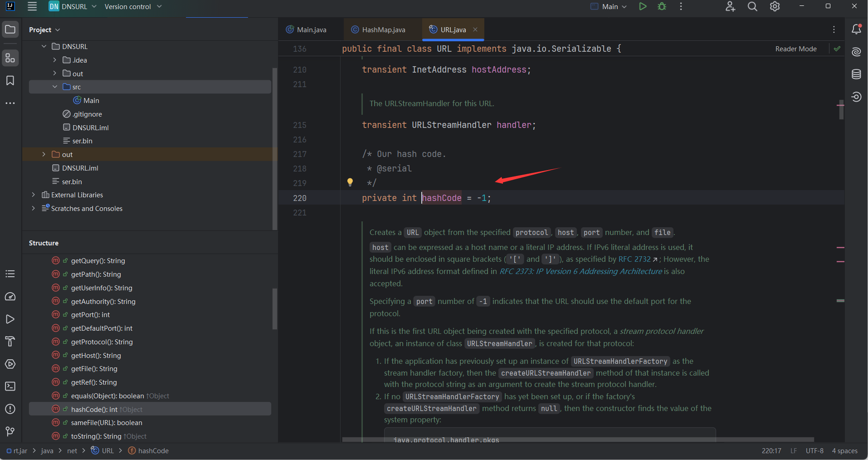Open the Project view selector dropdown
Viewport: 868px width, 460px height.
[x=44, y=29]
